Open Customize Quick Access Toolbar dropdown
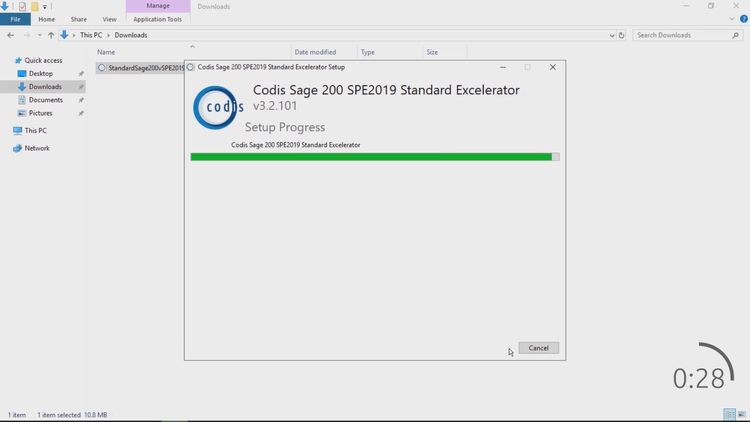Viewport: 750px width, 422px height. point(44,7)
